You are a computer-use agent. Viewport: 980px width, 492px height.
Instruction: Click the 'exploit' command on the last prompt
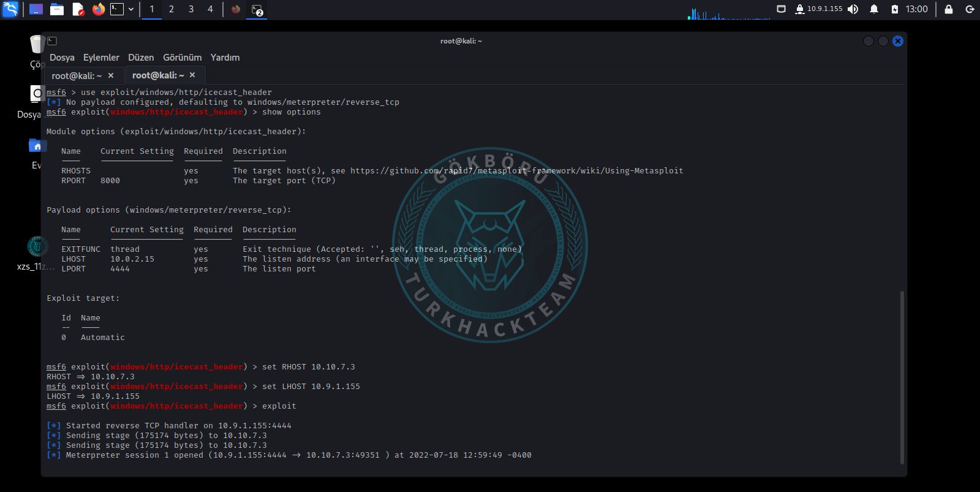279,406
